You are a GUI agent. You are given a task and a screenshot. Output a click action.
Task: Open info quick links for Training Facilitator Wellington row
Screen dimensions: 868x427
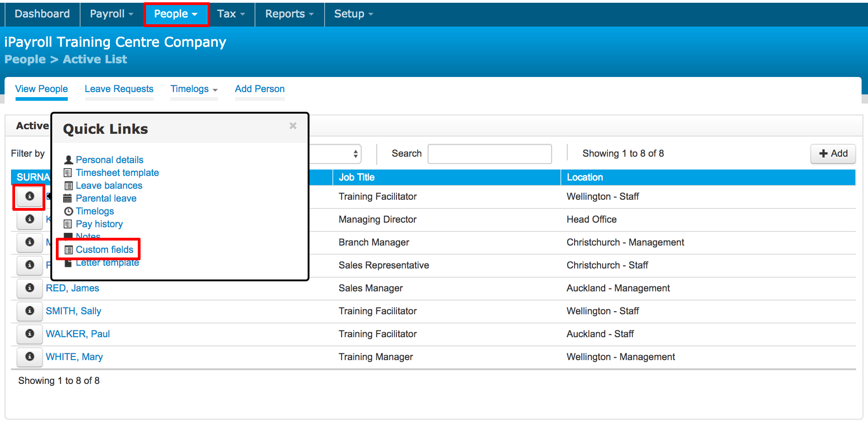30,197
